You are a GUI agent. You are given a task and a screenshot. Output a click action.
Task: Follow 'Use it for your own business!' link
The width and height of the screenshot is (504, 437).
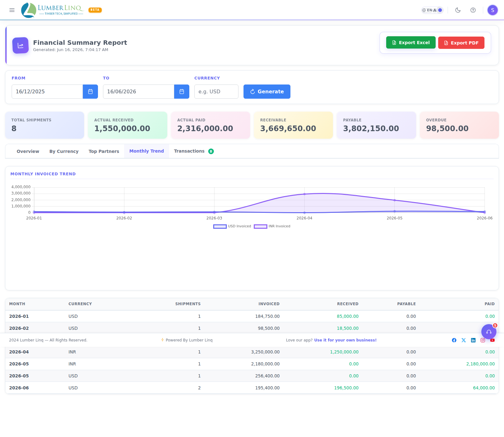coord(345,340)
